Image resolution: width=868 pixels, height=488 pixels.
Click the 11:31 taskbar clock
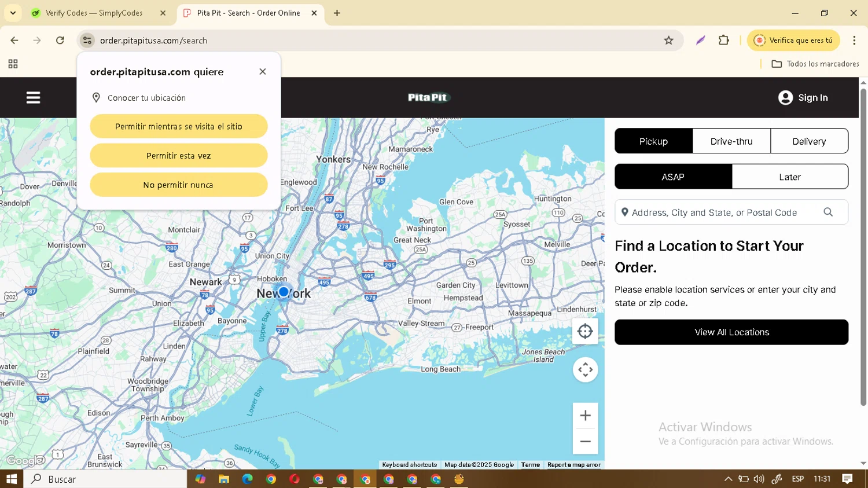[822, 479]
